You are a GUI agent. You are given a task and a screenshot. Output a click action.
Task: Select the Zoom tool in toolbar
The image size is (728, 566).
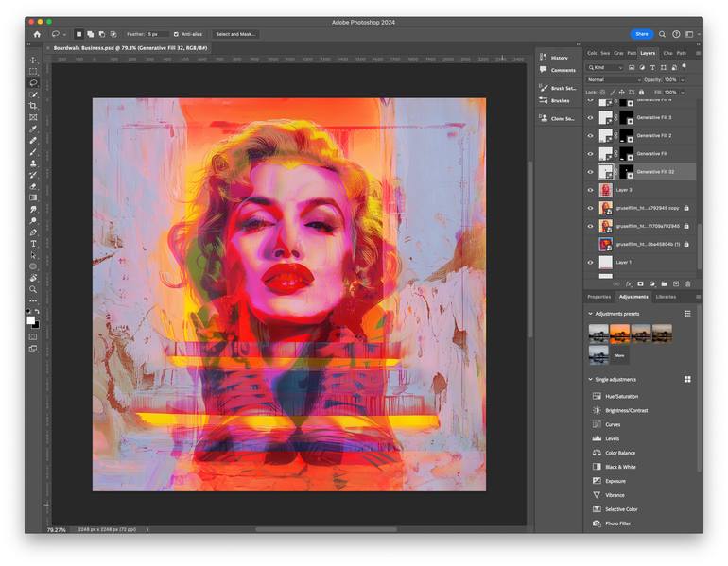(33, 289)
